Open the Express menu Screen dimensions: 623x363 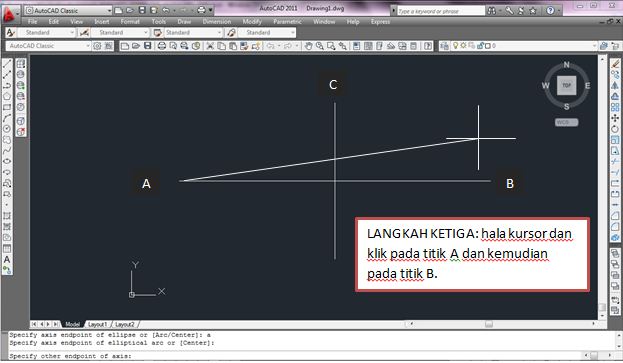point(380,21)
